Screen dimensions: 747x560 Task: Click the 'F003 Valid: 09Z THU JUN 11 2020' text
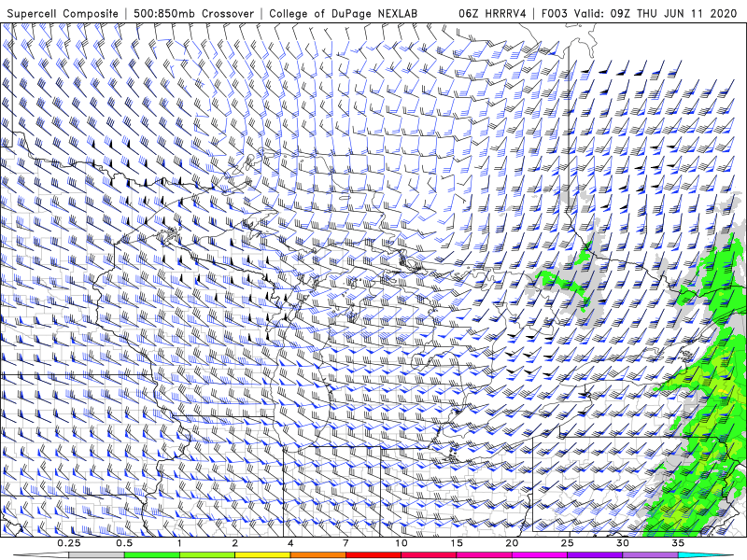click(x=639, y=13)
